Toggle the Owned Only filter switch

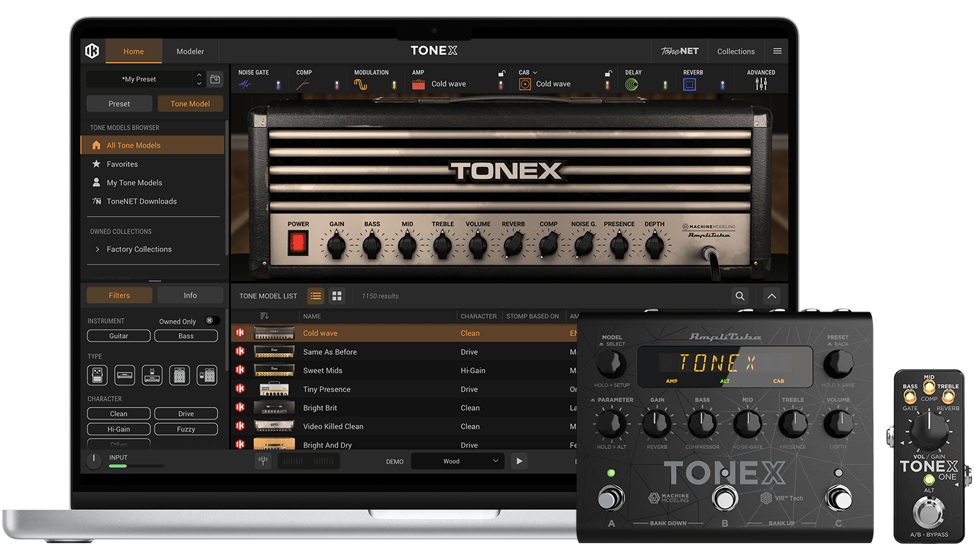211,320
